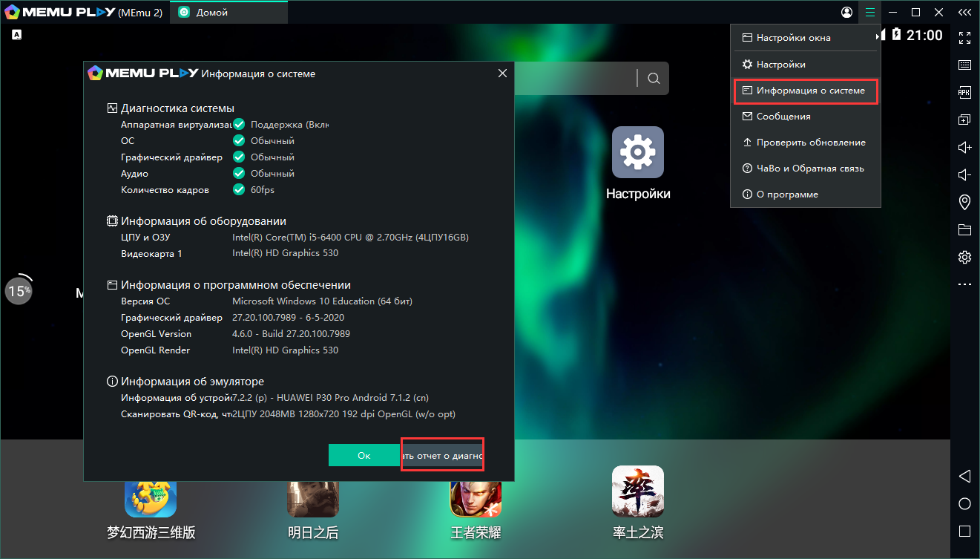Enter fullscreen mode from the sidebar
The width and height of the screenshot is (980, 559).
tap(964, 37)
